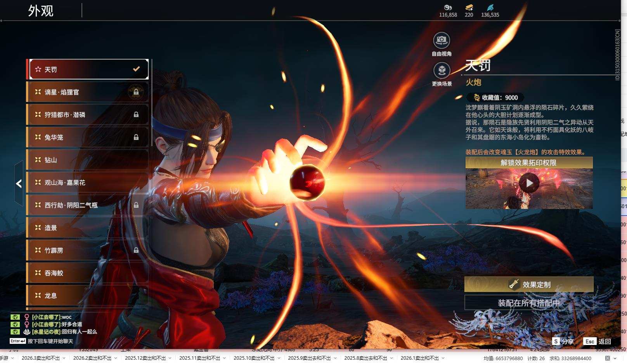Switch to spreadsheet tab 2026.1卖出和不出

420,358
